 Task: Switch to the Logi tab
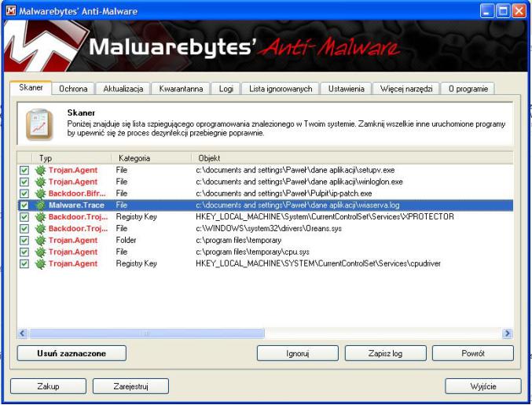(226, 89)
